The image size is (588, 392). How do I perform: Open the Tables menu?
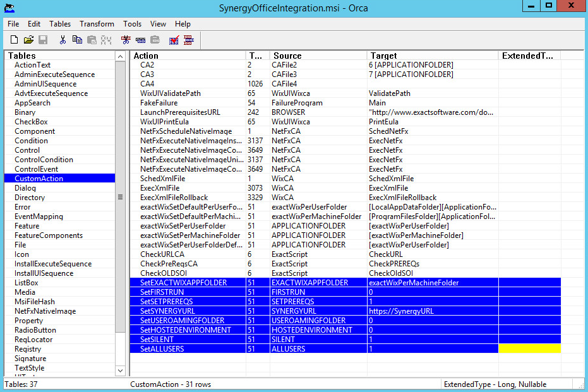[x=60, y=24]
